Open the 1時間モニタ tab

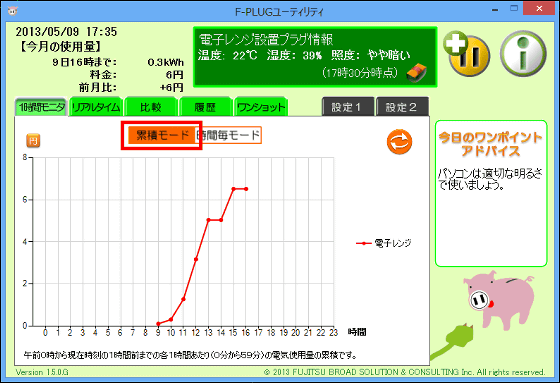click(x=41, y=107)
